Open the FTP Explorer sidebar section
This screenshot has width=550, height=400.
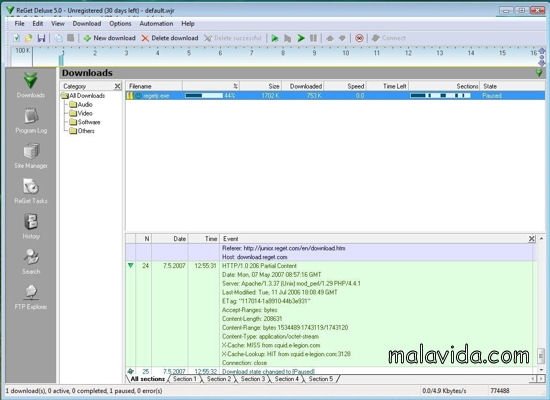[31, 297]
